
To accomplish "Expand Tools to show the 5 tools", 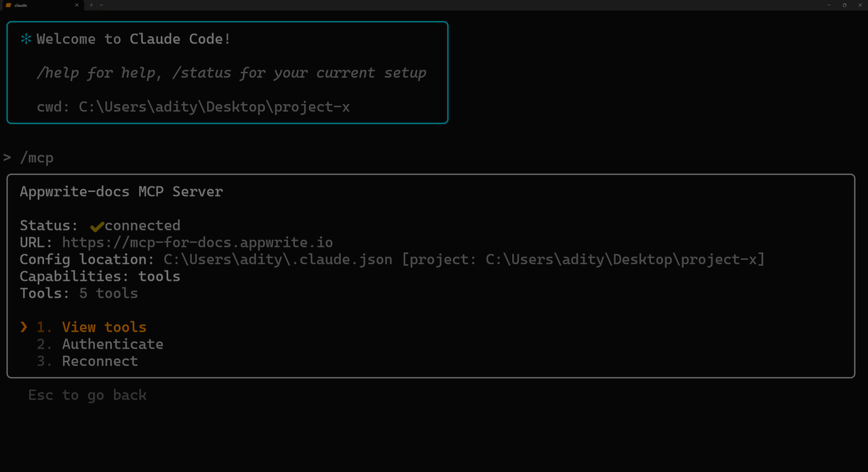I will (78, 293).
